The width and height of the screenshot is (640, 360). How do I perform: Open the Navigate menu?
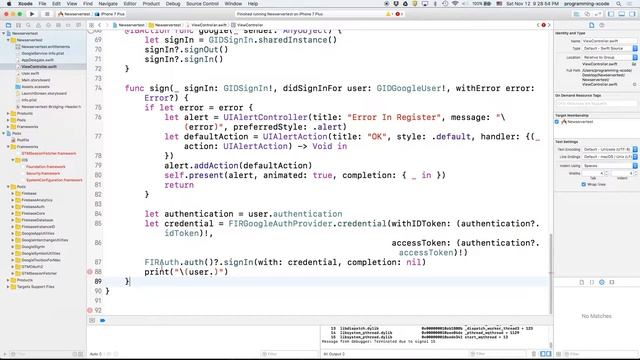coord(108,4)
